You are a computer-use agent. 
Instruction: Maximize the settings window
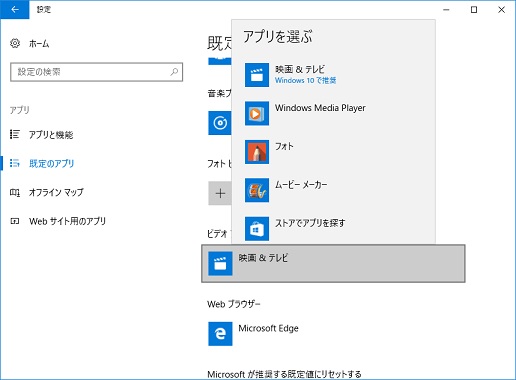(474, 10)
